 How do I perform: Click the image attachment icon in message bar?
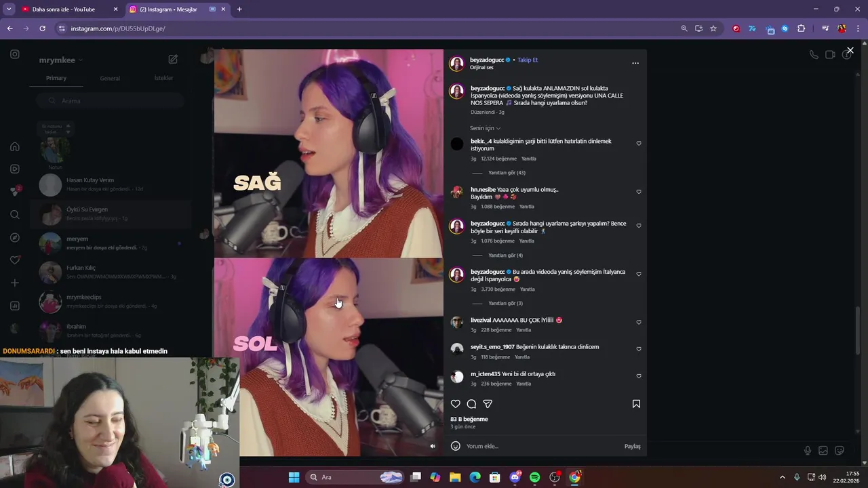click(x=823, y=451)
